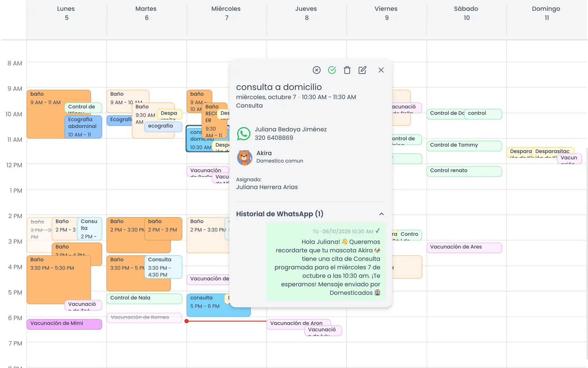
Task: Open the Martes baño 2 PM - 3 PM event
Action: [163, 228]
